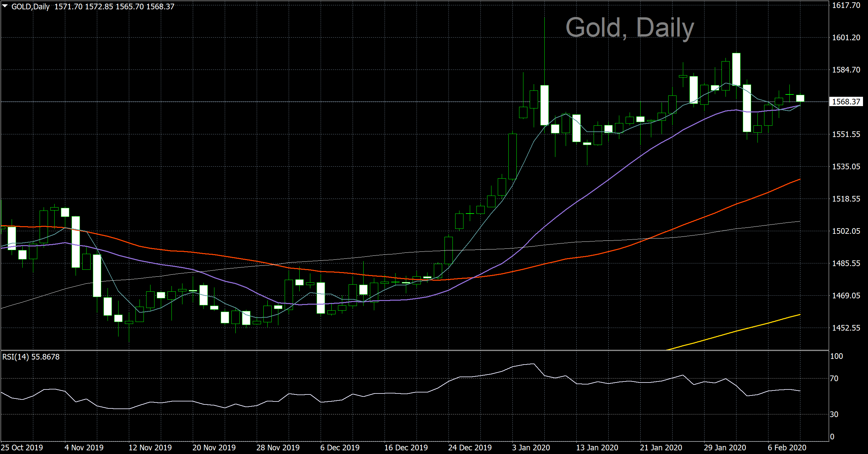Click the 1502.05 price axis label
Viewport: 868px width, 454px height.
tap(846, 231)
